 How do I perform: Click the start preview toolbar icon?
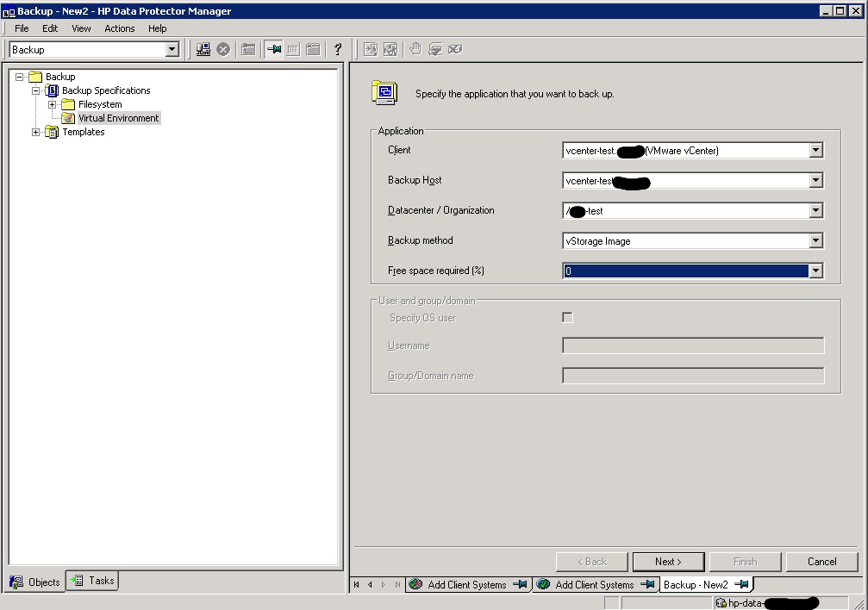click(x=390, y=50)
